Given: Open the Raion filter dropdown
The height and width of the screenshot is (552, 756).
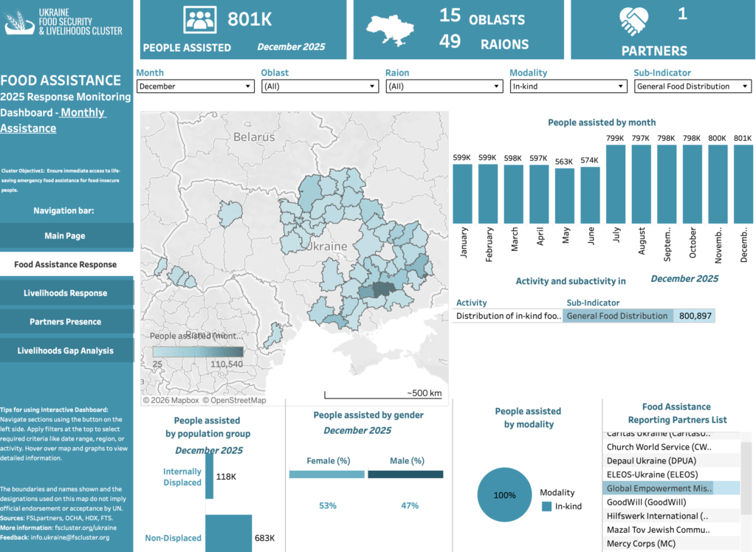Looking at the screenshot, I should pos(443,86).
